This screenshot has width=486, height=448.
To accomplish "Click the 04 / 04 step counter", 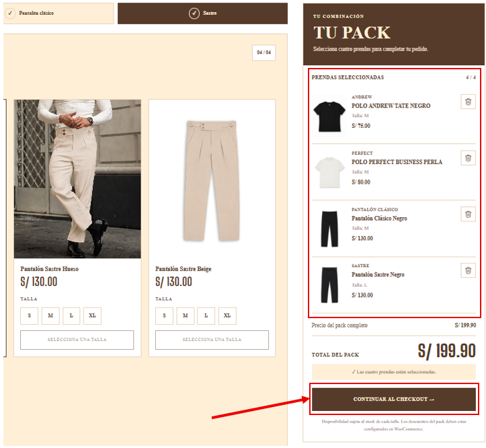I will coord(264,52).
